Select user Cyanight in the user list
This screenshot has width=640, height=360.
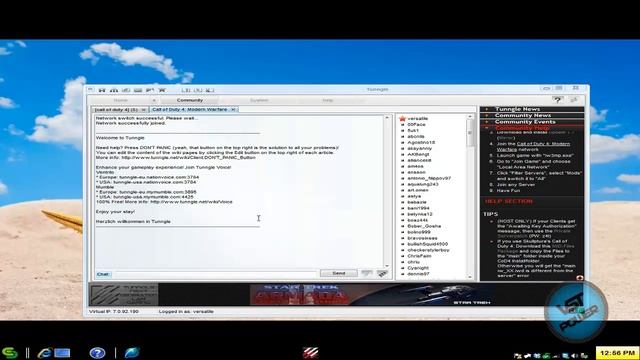(x=418, y=268)
